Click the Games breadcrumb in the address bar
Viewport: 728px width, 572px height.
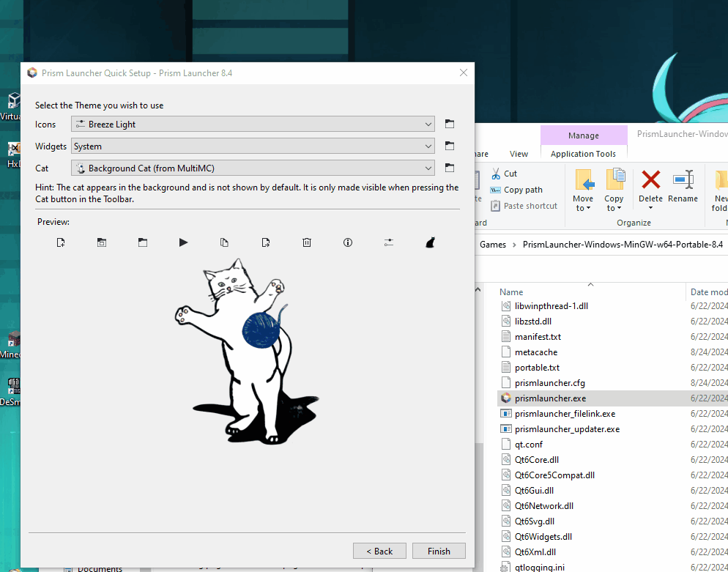pyautogui.click(x=493, y=245)
